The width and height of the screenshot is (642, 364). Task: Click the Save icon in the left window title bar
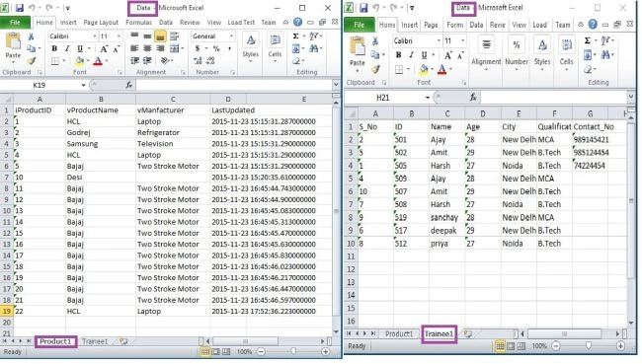tap(19, 7)
